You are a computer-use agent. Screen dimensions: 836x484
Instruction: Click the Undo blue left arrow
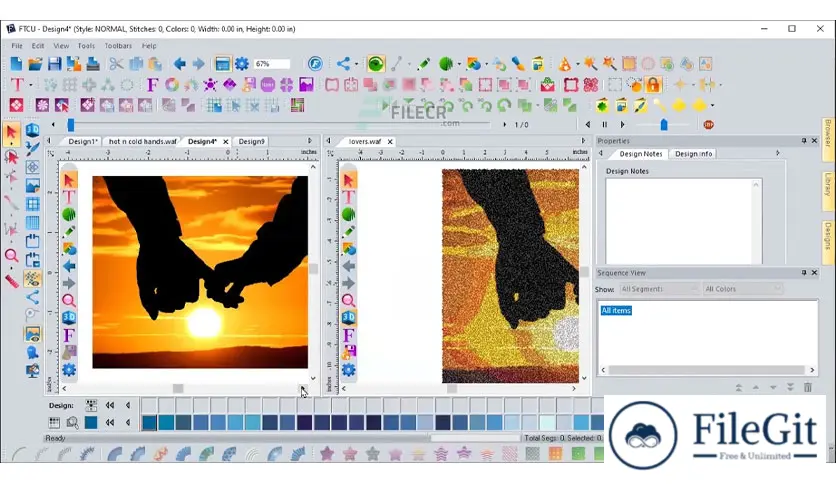coord(179,64)
